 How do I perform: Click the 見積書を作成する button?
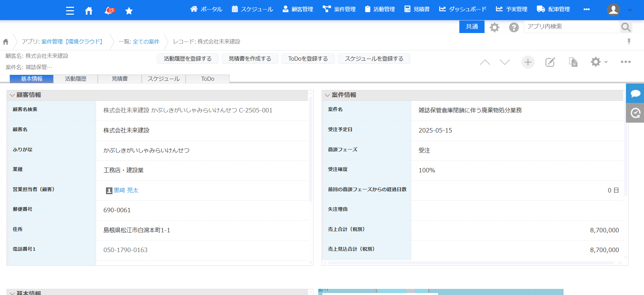[250, 59]
